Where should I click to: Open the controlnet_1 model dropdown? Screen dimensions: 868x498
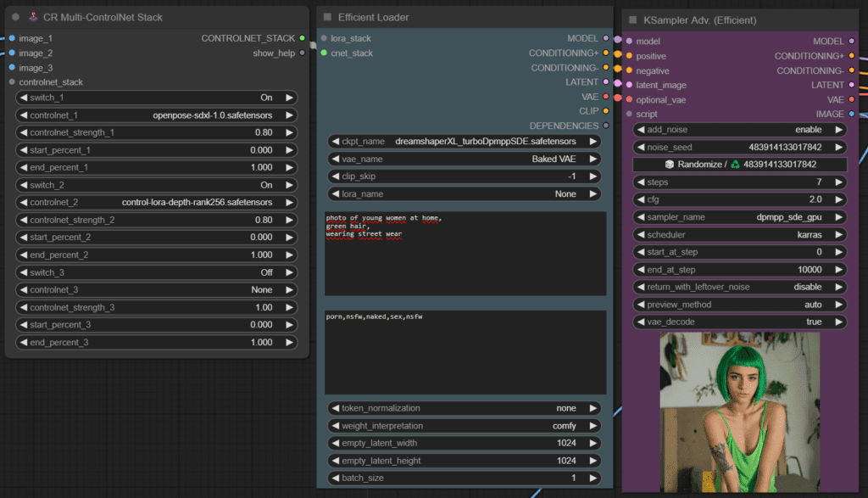pos(157,115)
